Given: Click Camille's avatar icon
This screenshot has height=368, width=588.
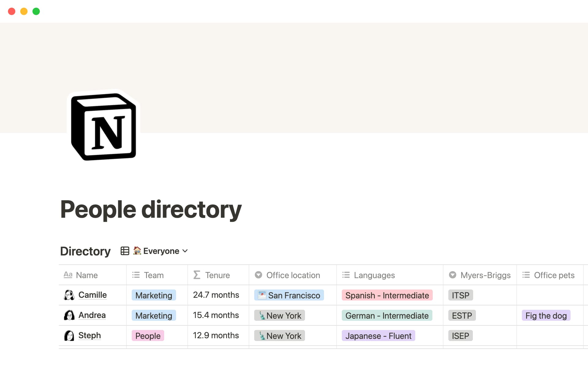Looking at the screenshot, I should 69,295.
